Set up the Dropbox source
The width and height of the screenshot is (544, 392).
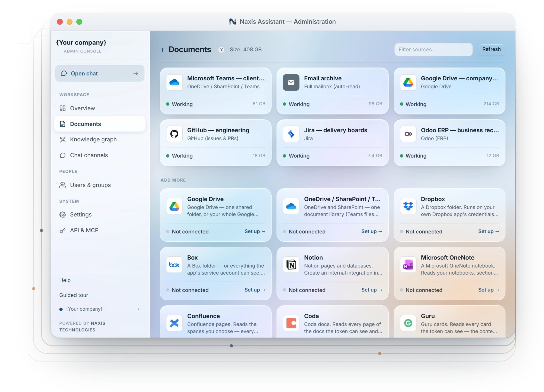[488, 231]
